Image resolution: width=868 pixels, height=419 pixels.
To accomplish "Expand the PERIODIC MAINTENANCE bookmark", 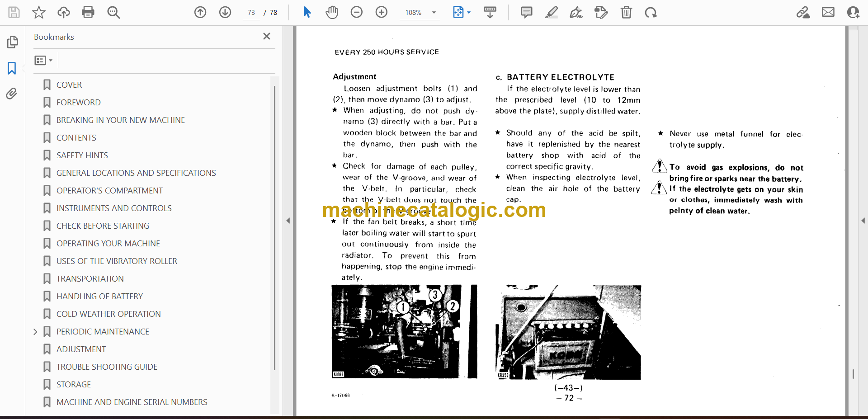I will point(35,332).
